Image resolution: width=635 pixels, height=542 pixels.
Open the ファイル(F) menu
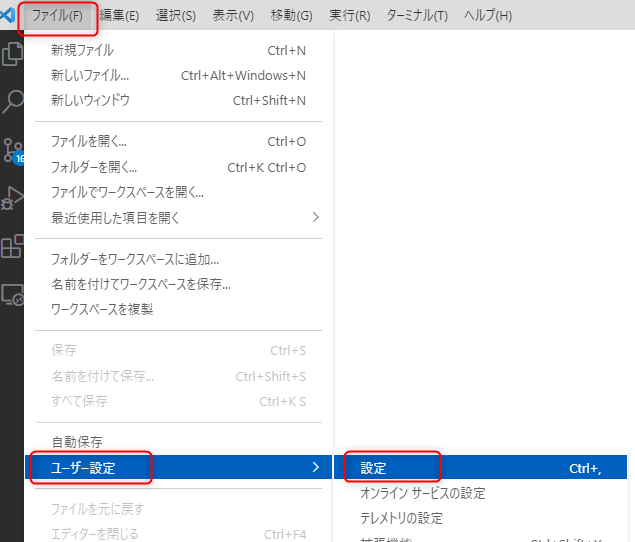57,16
